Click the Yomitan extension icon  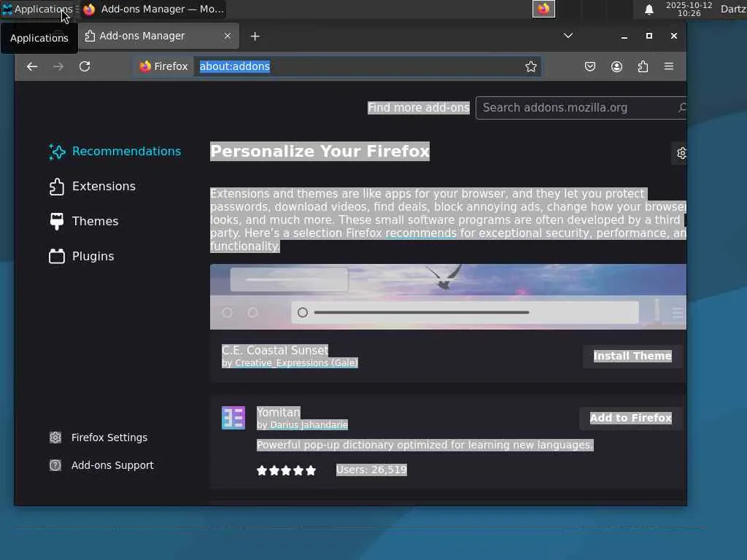coord(233,418)
